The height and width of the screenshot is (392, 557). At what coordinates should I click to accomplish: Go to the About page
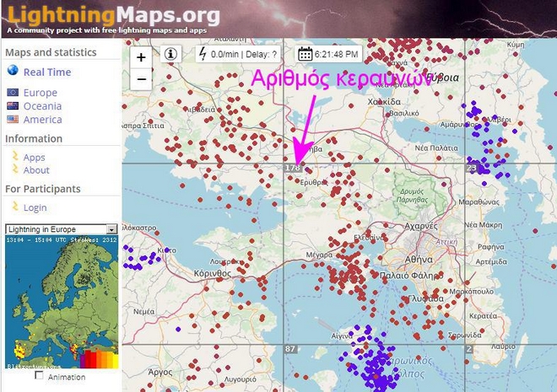coord(36,170)
